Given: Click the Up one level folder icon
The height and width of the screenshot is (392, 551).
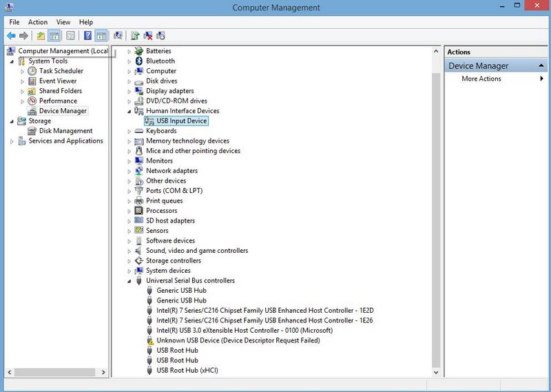Looking at the screenshot, I should [x=41, y=36].
